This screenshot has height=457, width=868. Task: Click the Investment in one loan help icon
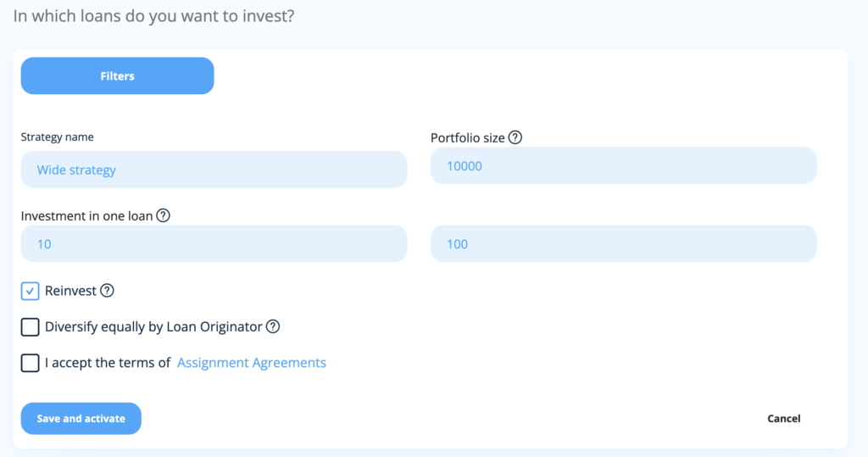click(163, 215)
